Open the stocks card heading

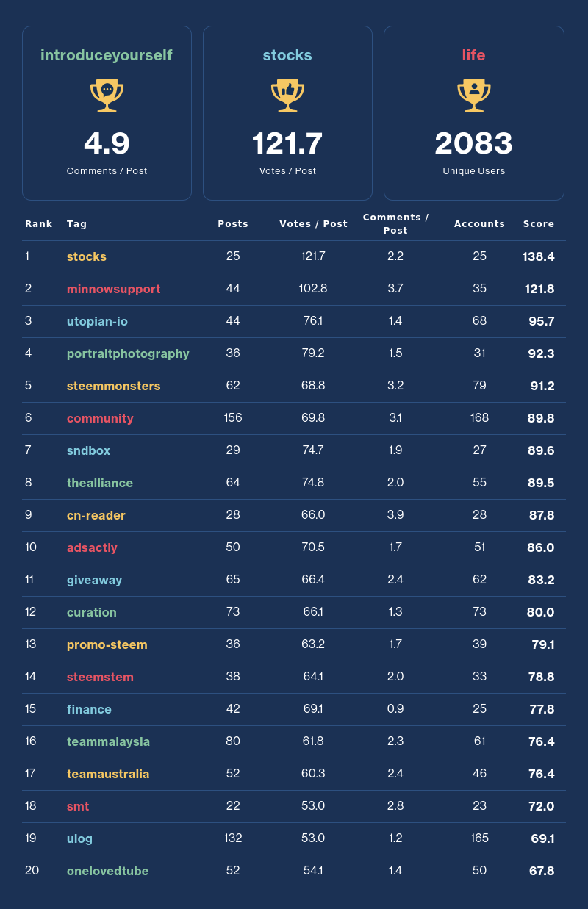(287, 55)
